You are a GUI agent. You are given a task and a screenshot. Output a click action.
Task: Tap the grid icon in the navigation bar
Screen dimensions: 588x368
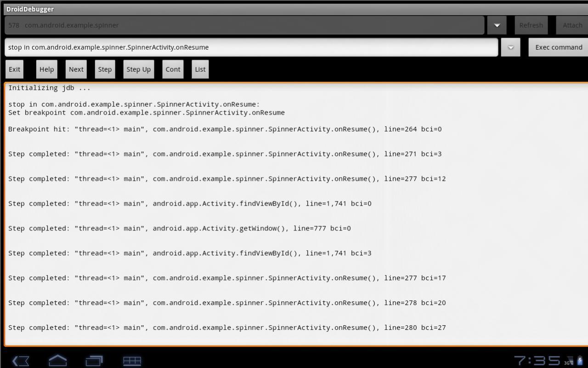[132, 361]
